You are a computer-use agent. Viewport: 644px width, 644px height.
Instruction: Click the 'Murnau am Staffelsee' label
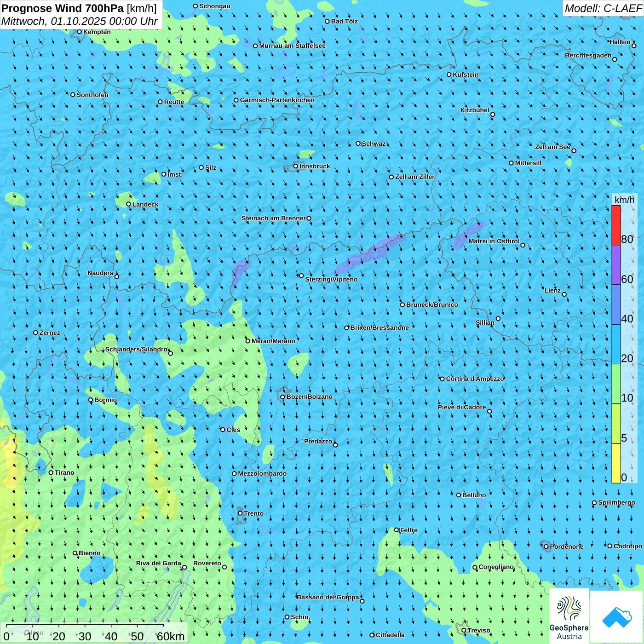(x=293, y=46)
